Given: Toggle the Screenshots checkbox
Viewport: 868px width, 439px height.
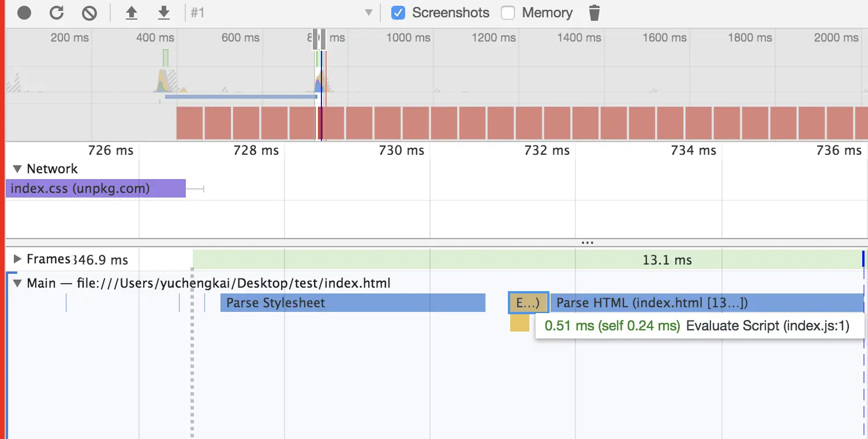Looking at the screenshot, I should tap(398, 13).
